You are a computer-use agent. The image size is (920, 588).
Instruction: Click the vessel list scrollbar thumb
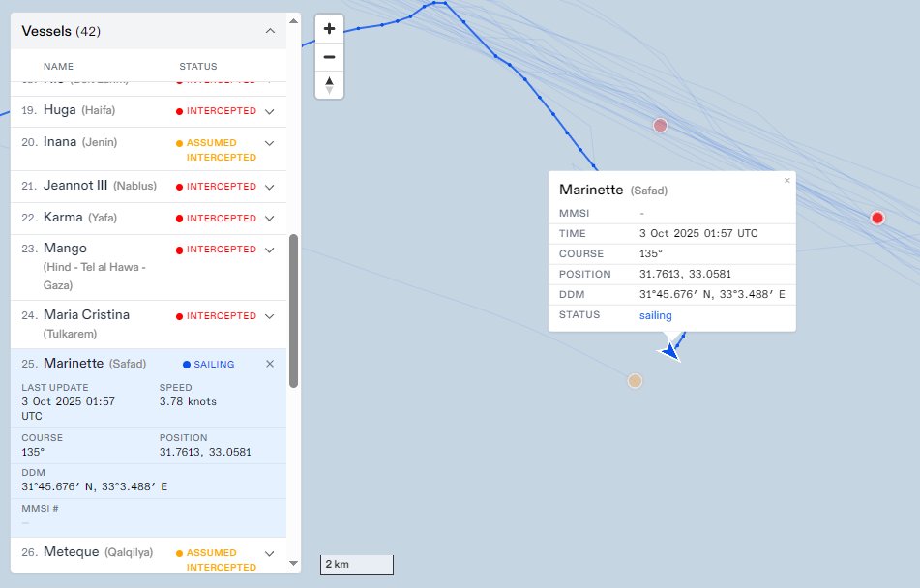293,309
